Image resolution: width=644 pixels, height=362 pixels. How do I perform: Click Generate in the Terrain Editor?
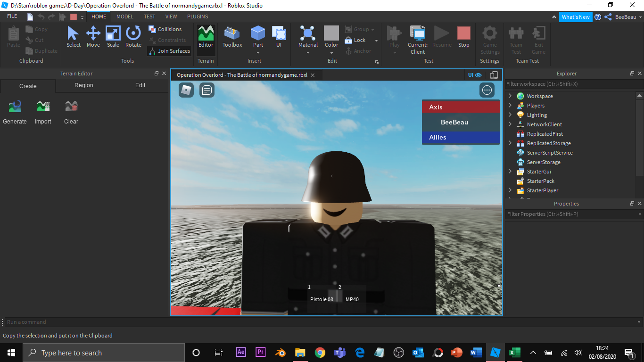tap(14, 112)
